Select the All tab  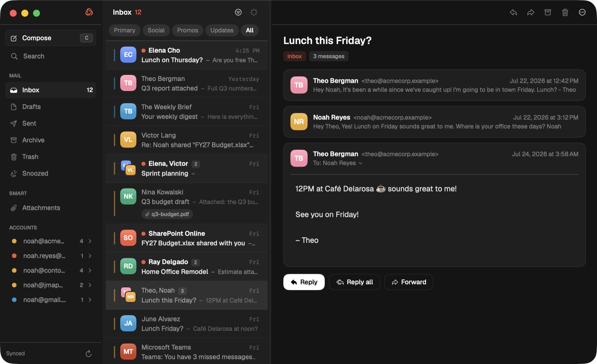point(250,30)
